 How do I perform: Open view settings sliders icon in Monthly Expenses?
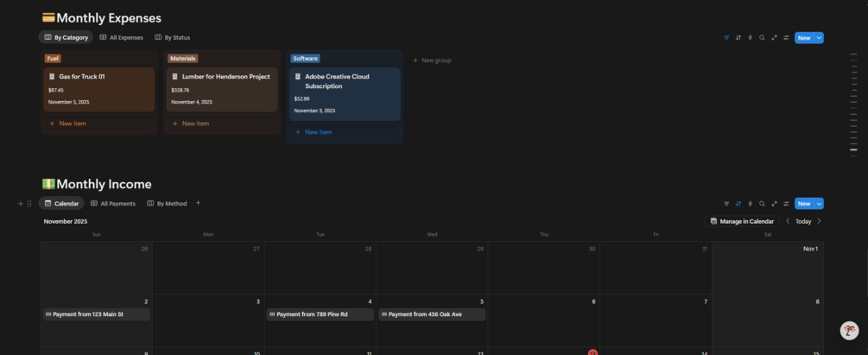pos(786,38)
